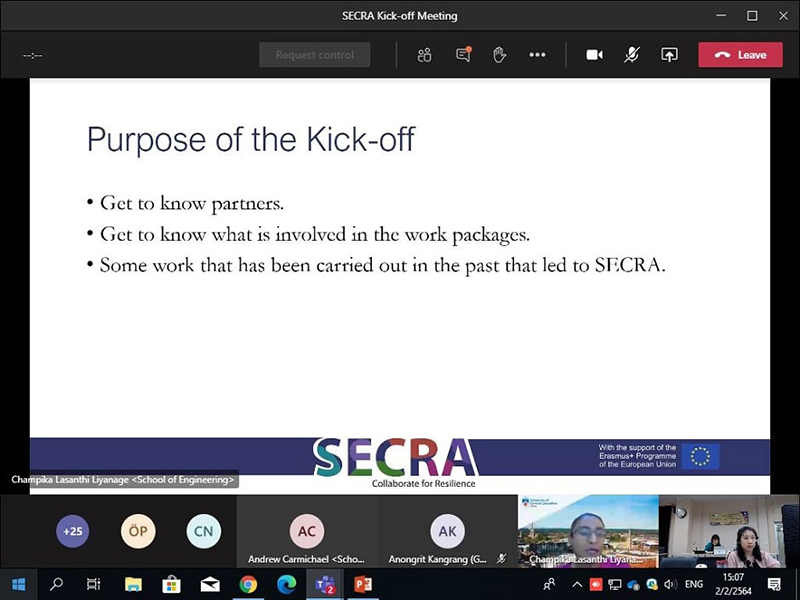Open network status tray icon
This screenshot has height=600, width=800.
614,584
